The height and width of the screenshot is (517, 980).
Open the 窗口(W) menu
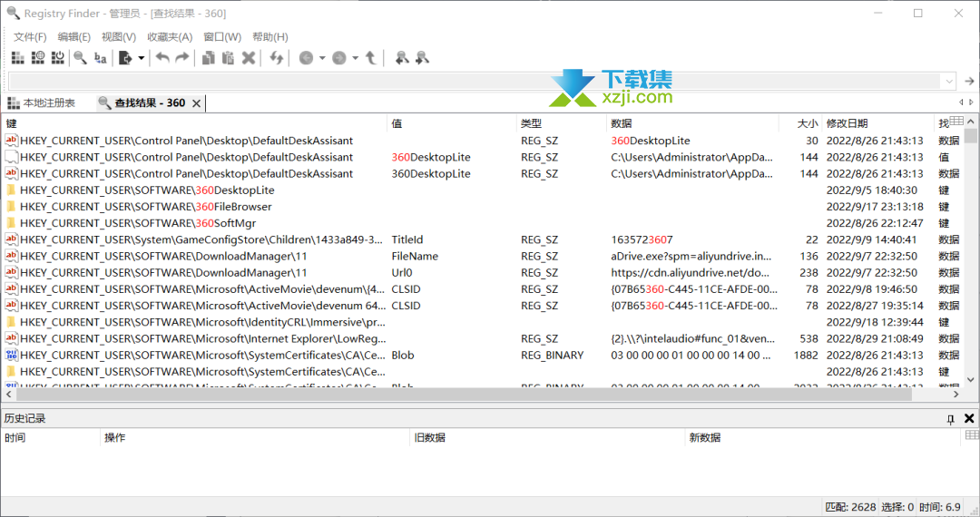pyautogui.click(x=222, y=37)
